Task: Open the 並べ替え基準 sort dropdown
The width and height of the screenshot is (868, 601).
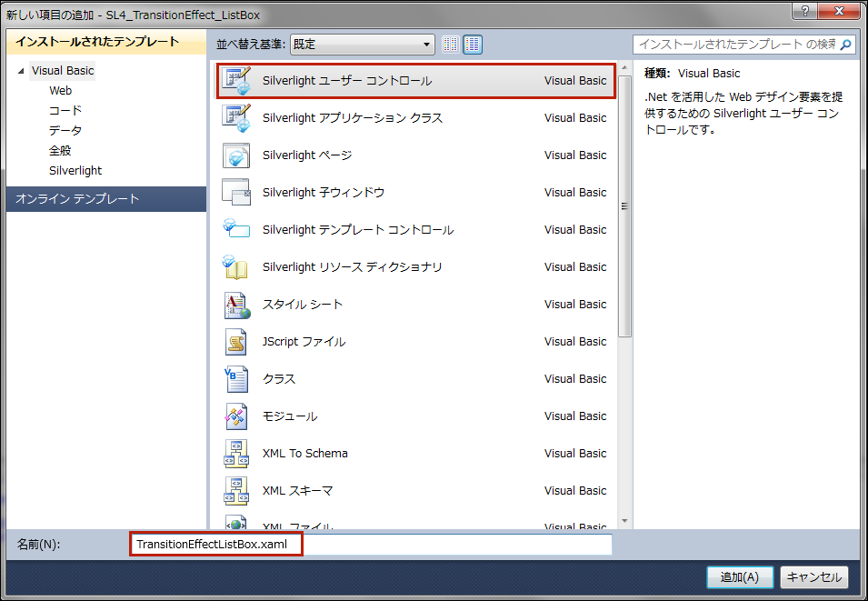Action: coord(362,45)
